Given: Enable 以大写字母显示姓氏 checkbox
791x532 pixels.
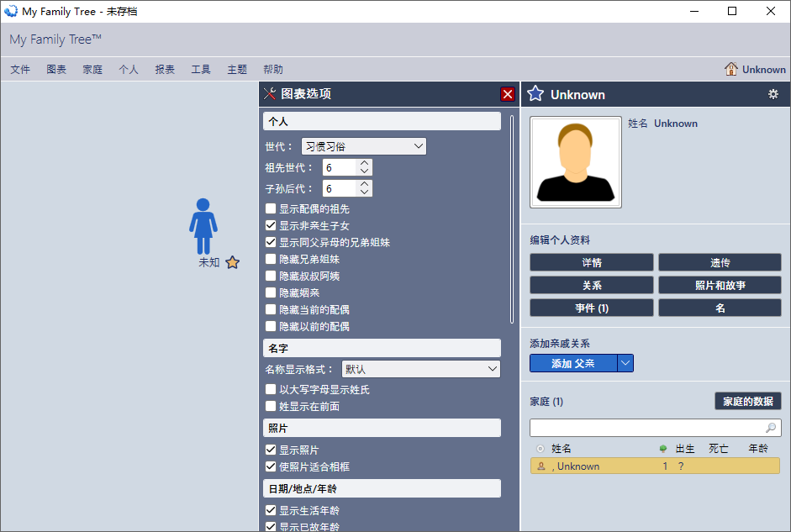Looking at the screenshot, I should pos(271,389).
